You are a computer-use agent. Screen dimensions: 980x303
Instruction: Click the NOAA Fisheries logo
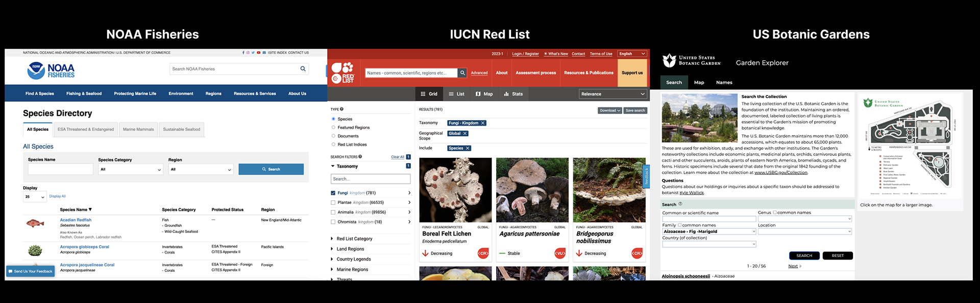click(x=51, y=71)
